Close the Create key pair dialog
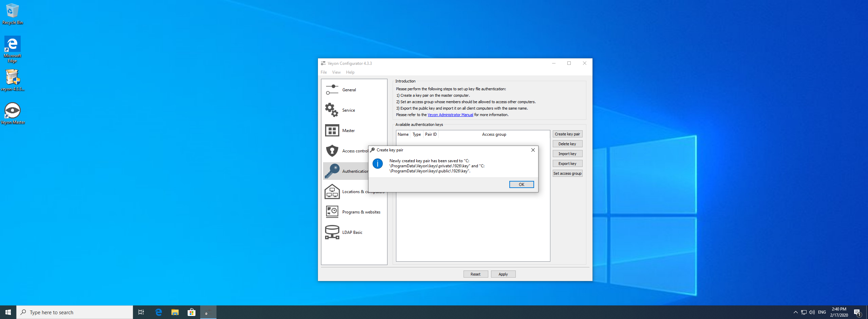Viewport: 868px width, 319px height. pyautogui.click(x=533, y=150)
